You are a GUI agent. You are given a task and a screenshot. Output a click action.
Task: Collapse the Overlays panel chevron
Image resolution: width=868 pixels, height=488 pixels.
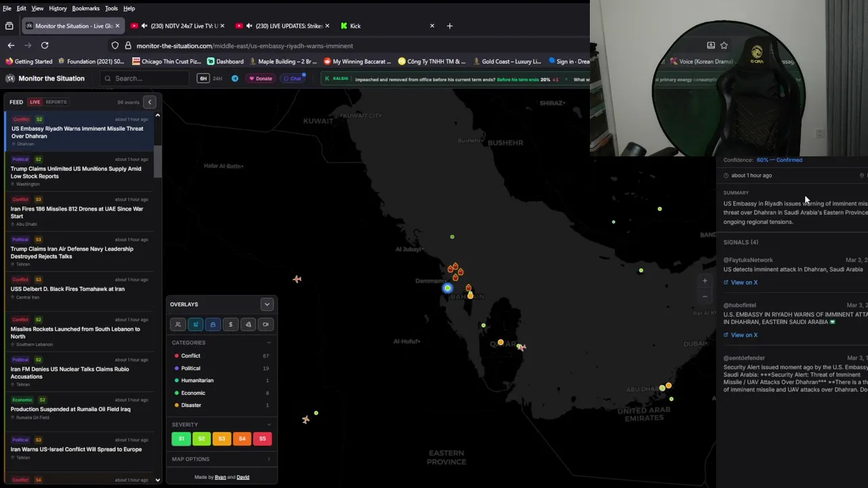click(267, 304)
